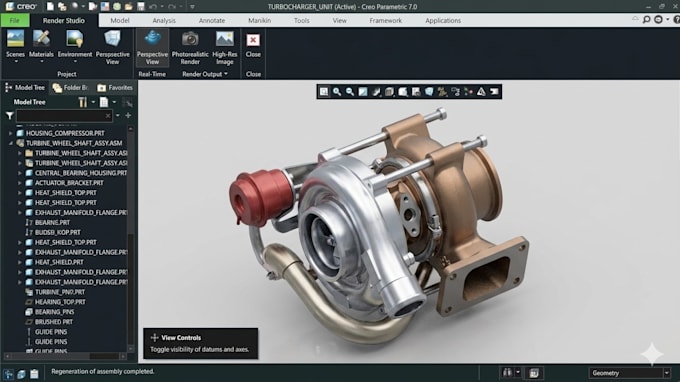This screenshot has height=382, width=680.
Task: Toggle the Spin Center icon
Action: pyautogui.click(x=468, y=91)
